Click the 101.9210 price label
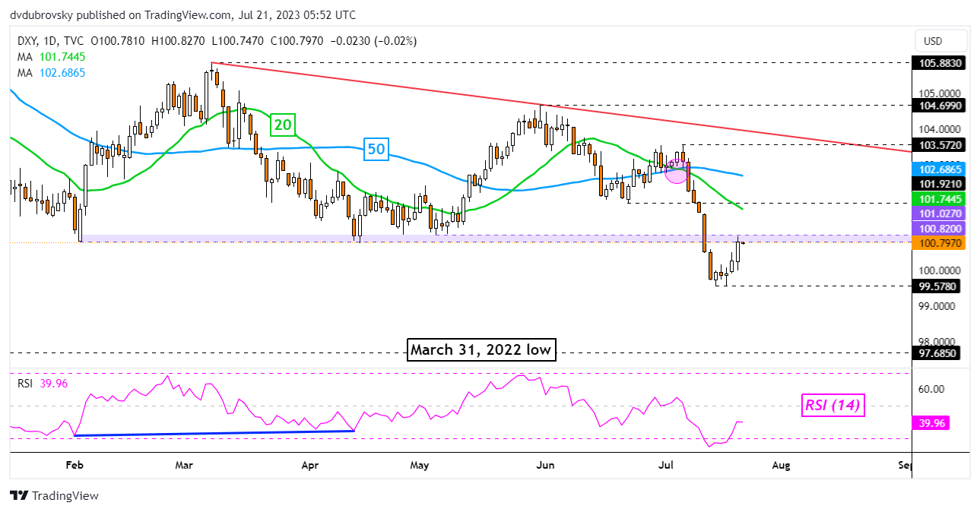Screen dimensions: 980x512 (x=939, y=184)
